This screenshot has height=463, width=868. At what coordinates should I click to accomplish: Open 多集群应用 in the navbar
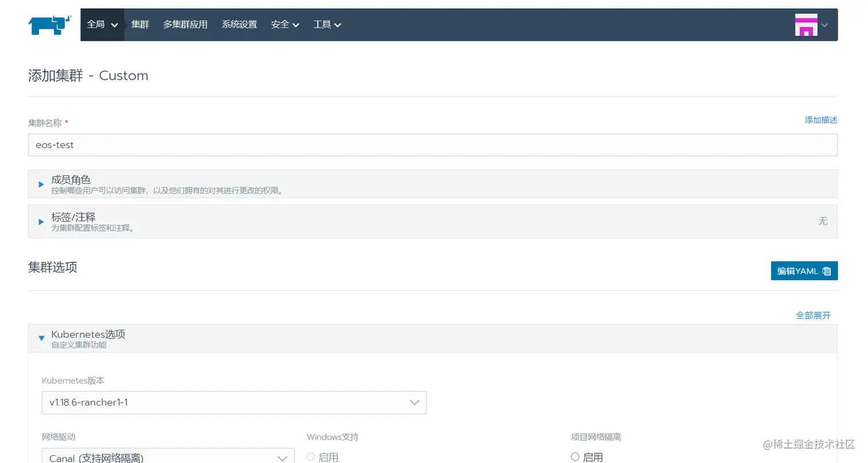[185, 25]
